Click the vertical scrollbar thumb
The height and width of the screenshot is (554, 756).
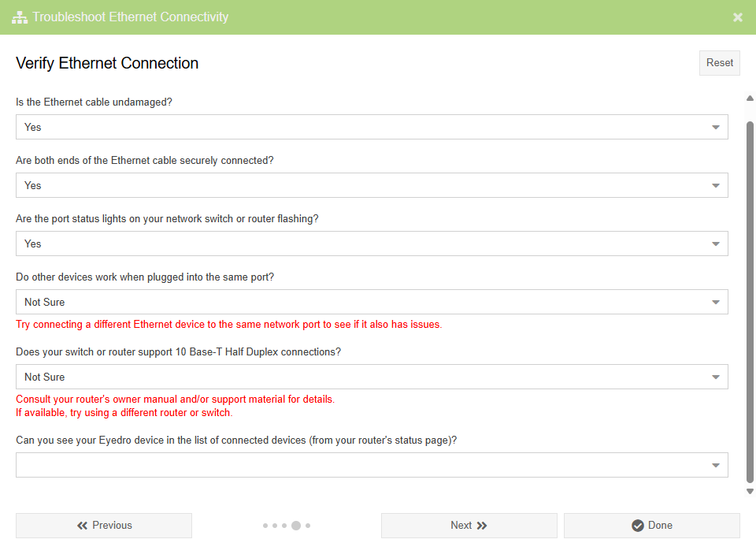click(750, 299)
